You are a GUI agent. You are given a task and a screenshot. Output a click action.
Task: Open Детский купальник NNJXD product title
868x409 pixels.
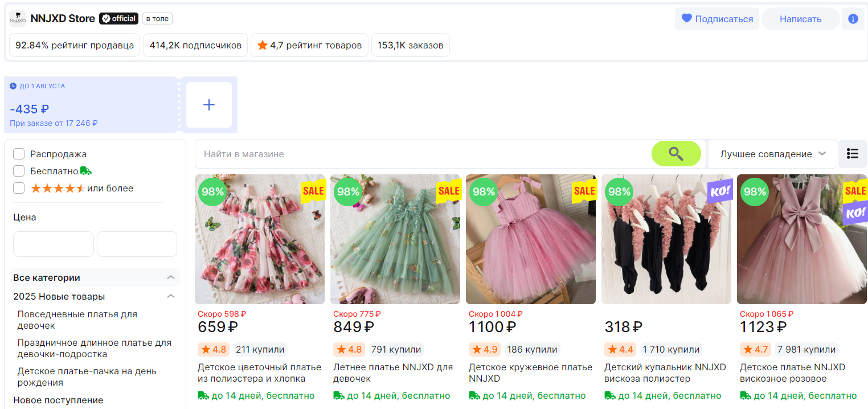(x=665, y=373)
